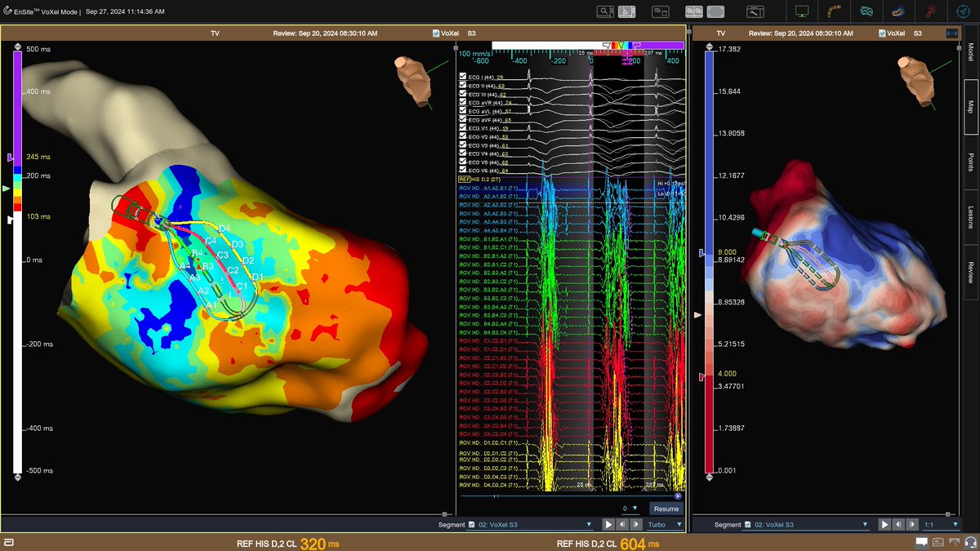Viewport: 980px width, 551px height.
Task: Click the left view orientation heart thumbnail
Action: (415, 82)
